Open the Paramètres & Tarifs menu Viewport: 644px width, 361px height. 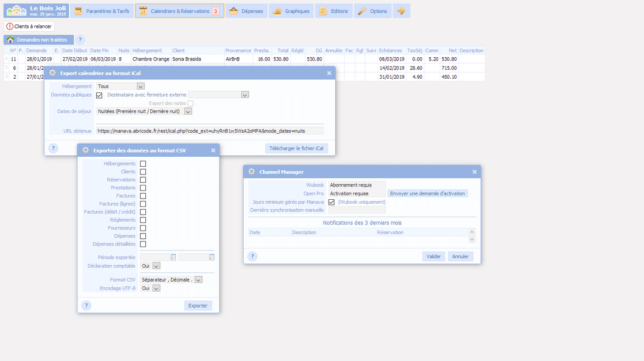(x=102, y=11)
